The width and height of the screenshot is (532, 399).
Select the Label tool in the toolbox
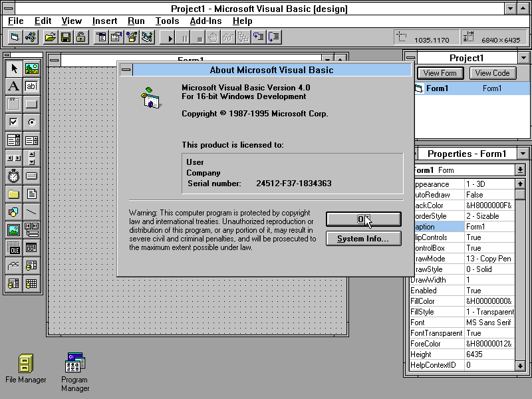[x=13, y=86]
